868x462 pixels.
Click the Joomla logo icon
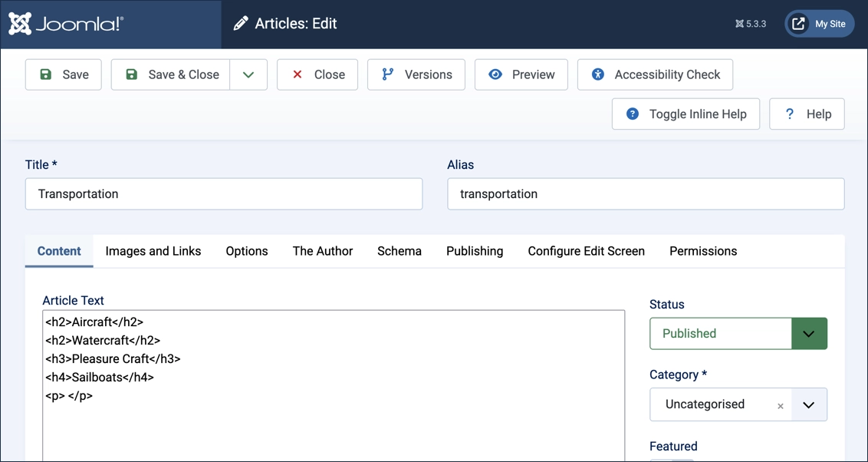tap(20, 23)
